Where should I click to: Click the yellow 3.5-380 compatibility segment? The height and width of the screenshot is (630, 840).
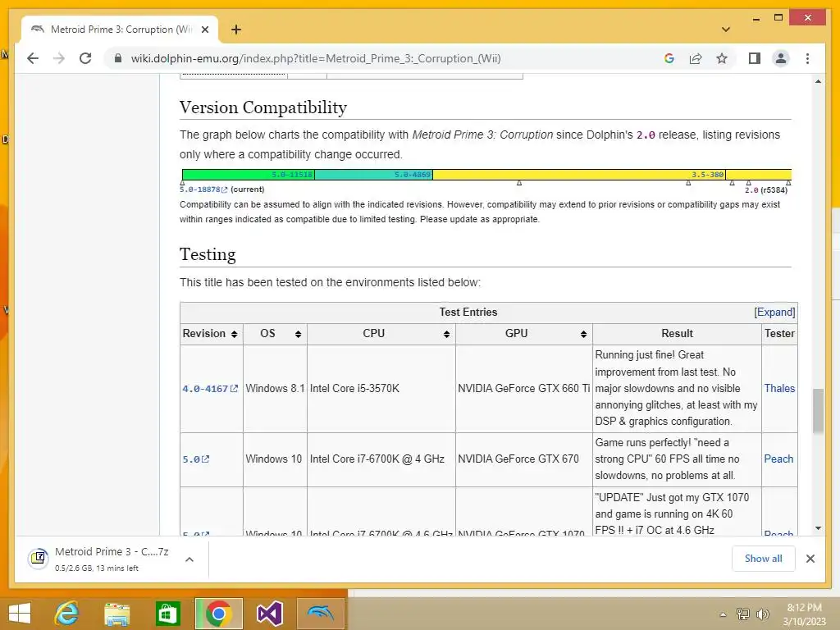pyautogui.click(x=579, y=175)
